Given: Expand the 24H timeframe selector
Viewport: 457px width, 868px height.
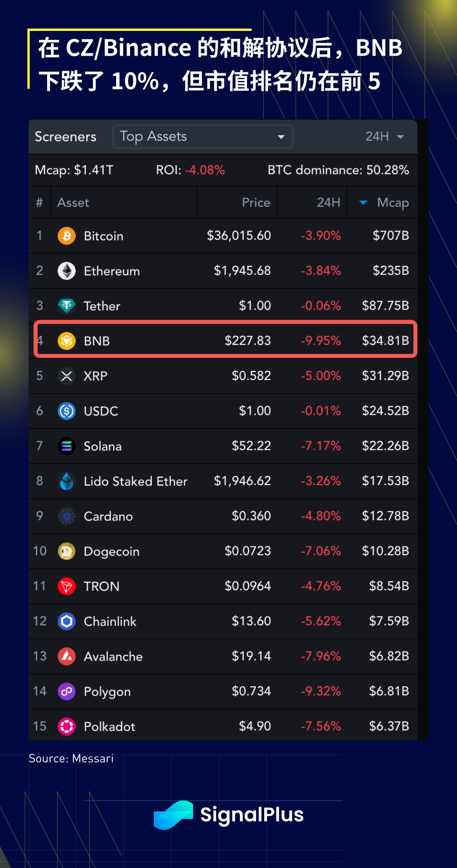Looking at the screenshot, I should [x=385, y=137].
